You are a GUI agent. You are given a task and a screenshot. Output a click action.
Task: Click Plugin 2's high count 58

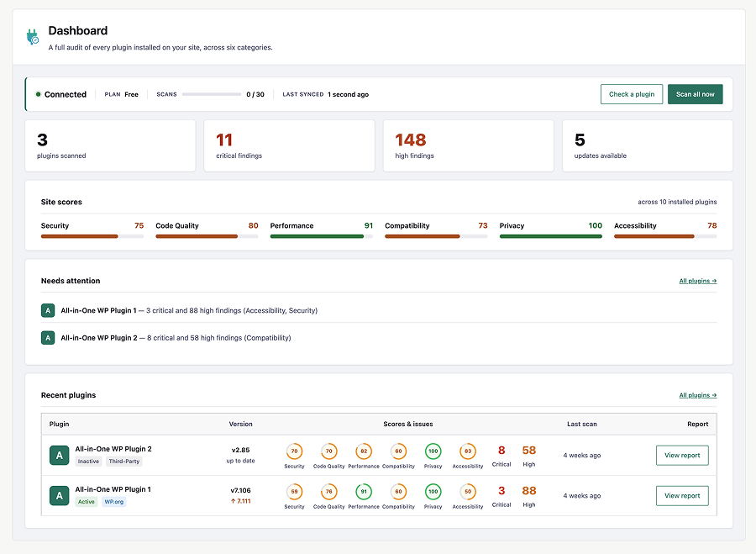(529, 451)
